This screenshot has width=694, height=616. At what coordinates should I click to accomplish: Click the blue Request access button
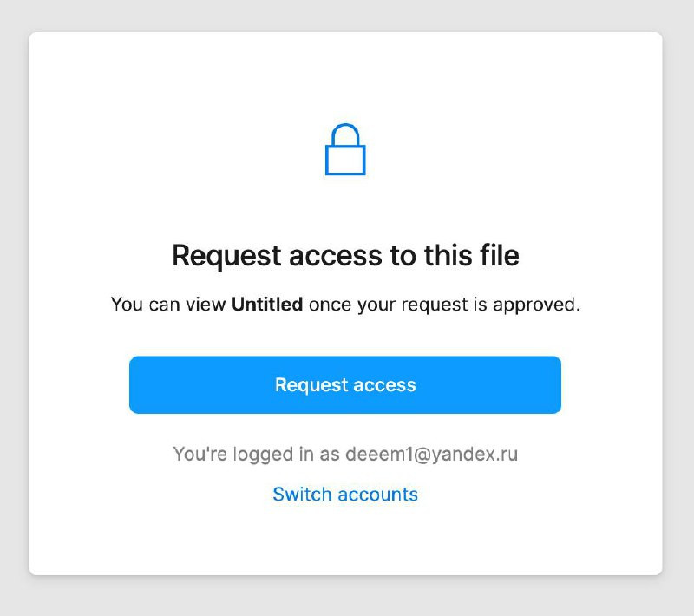pyautogui.click(x=345, y=384)
